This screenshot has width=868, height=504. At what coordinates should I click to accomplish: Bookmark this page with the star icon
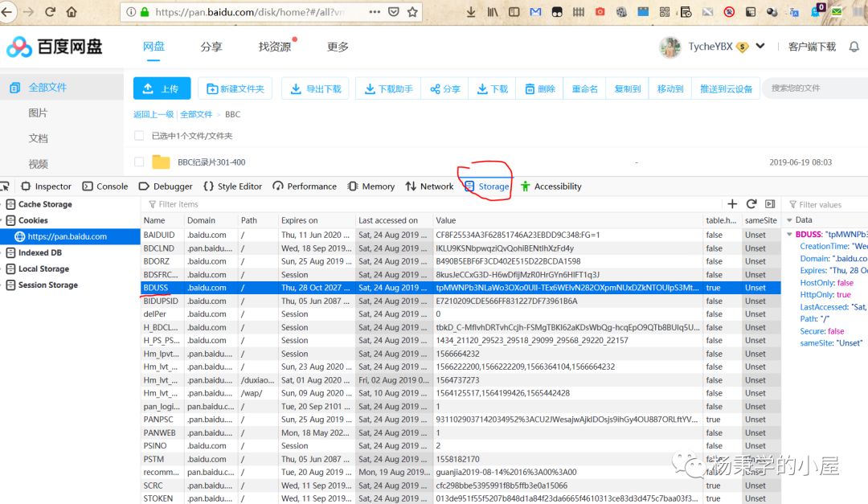[413, 12]
